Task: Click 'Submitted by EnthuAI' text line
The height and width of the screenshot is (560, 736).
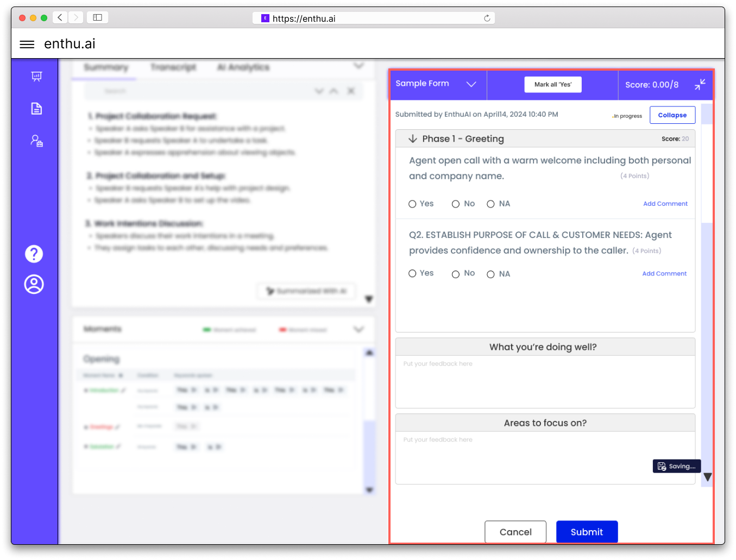Action: pos(476,114)
